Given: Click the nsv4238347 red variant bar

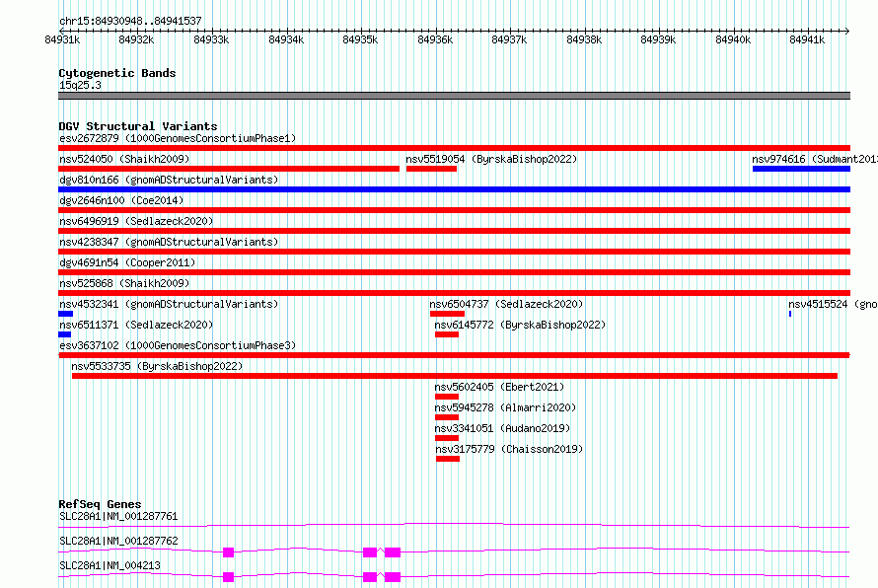Looking at the screenshot, I should (454, 252).
